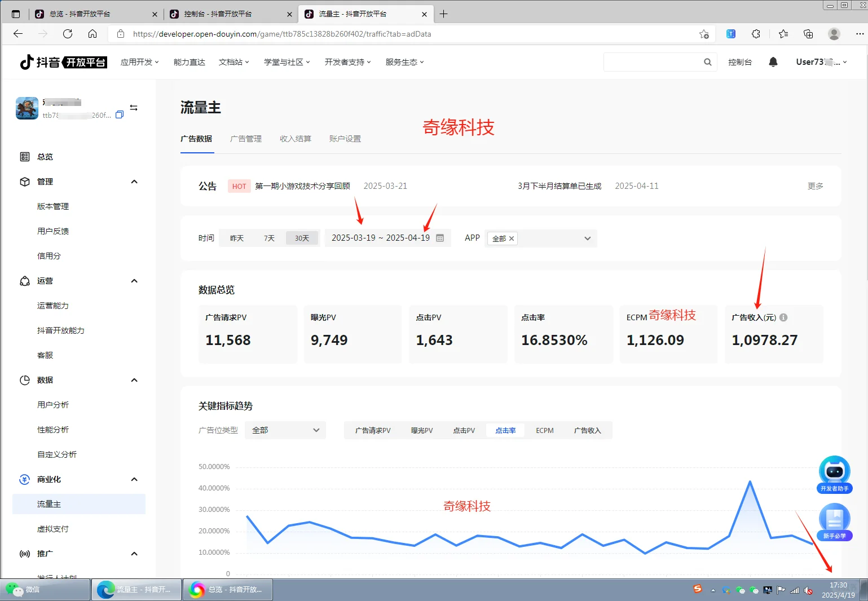Select the 7天 time range option

coord(269,238)
